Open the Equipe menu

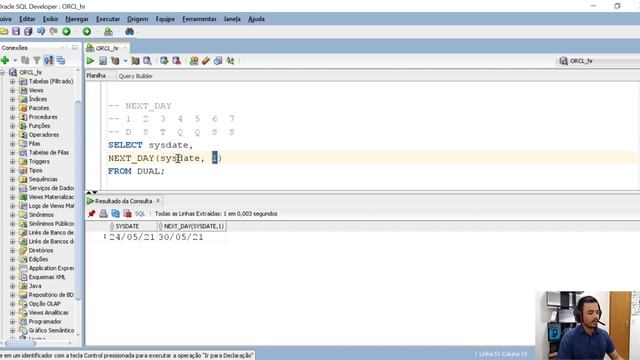[x=165, y=19]
